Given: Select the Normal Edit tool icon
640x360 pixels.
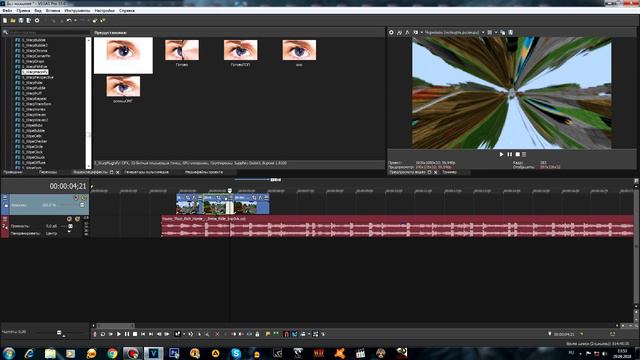Looking at the screenshot, I should 178,334.
